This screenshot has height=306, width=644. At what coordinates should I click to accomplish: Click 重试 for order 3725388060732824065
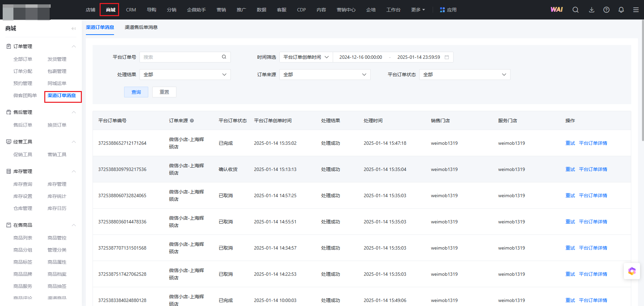pos(570,195)
